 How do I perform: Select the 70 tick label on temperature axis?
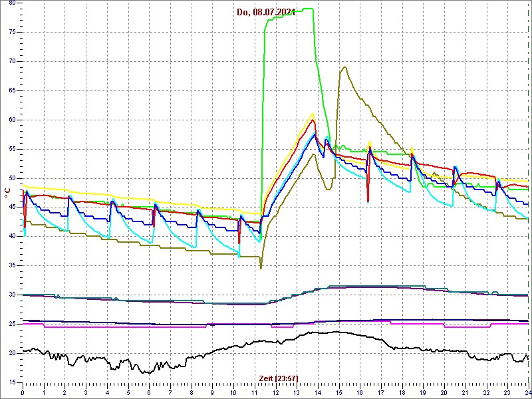coord(12,61)
